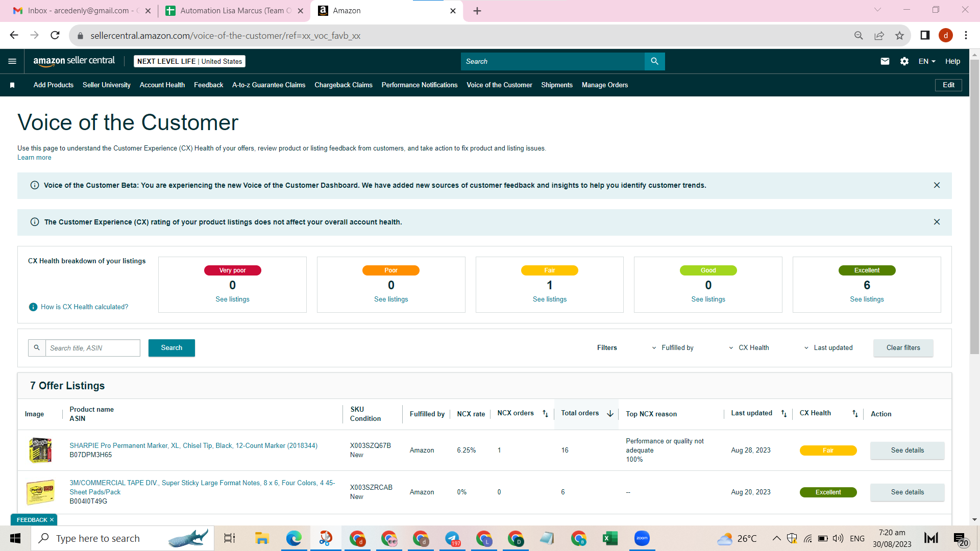Screen dimensions: 980x551
Task: Bookmark this page with star icon
Action: coord(899,35)
